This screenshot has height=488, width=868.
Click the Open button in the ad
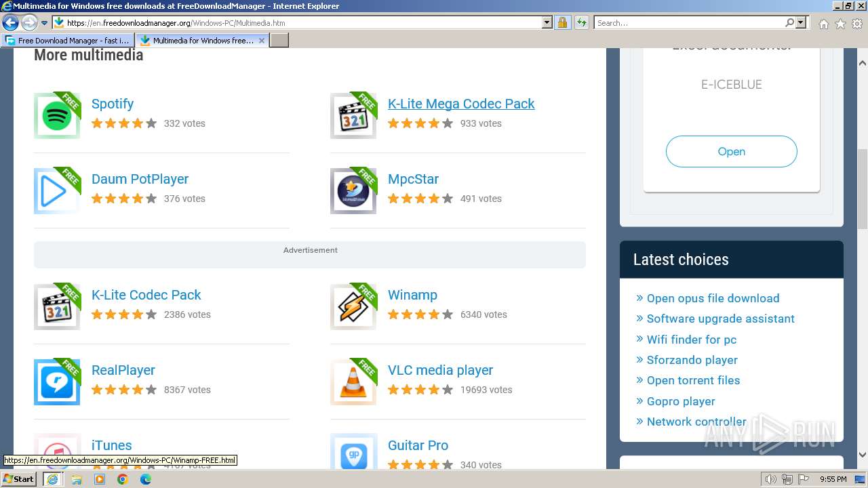tap(731, 151)
